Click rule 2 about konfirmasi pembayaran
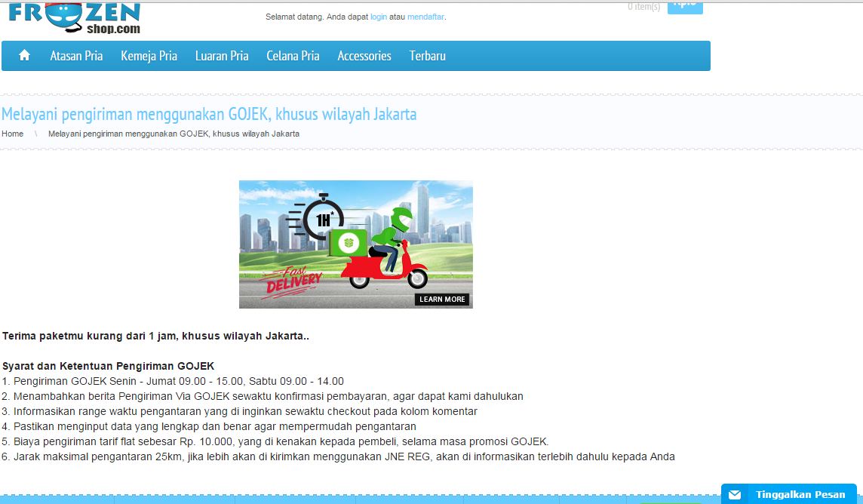Viewport: 863px width, 504px height. click(x=263, y=396)
